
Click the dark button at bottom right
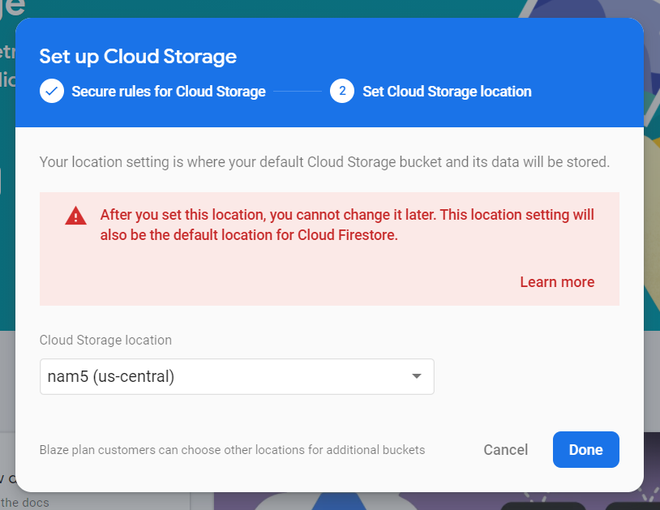pyautogui.click(x=543, y=505)
